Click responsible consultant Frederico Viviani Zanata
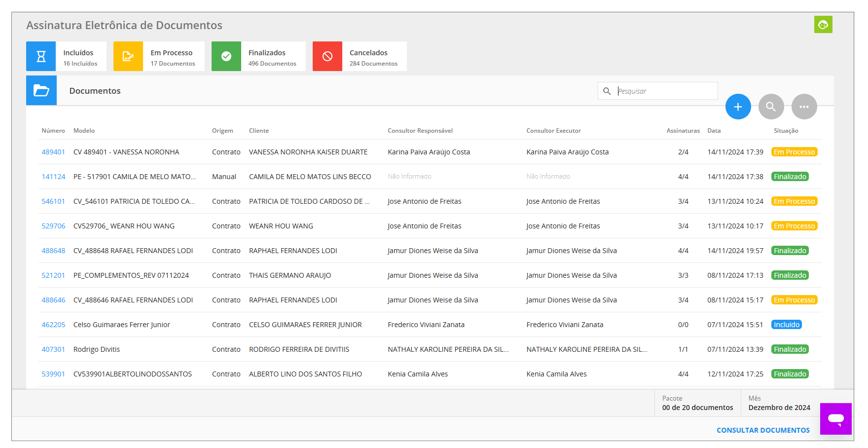 pyautogui.click(x=426, y=325)
